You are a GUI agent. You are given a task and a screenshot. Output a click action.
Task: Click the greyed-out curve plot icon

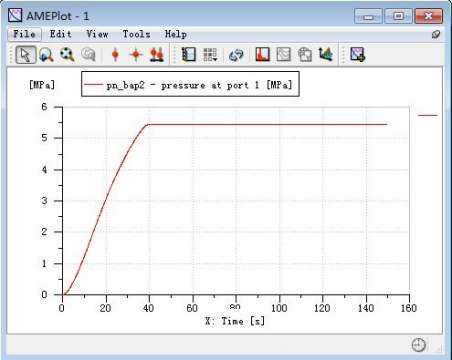pos(283,55)
